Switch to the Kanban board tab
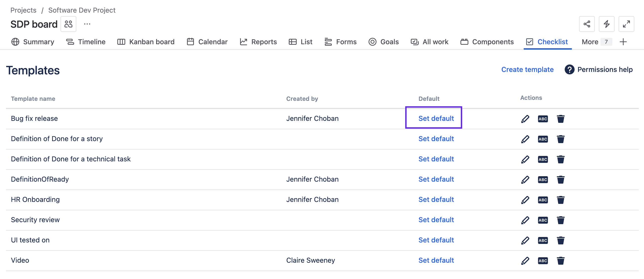644x279 pixels. (146, 42)
